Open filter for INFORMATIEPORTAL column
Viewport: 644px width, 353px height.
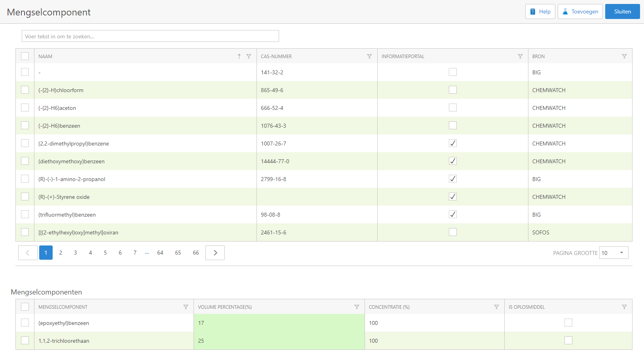[x=520, y=57]
